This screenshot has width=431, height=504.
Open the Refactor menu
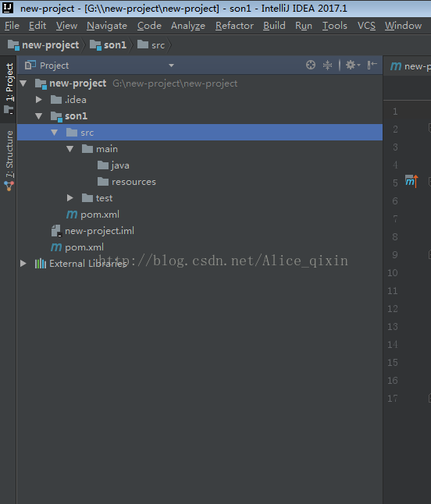[x=234, y=26]
